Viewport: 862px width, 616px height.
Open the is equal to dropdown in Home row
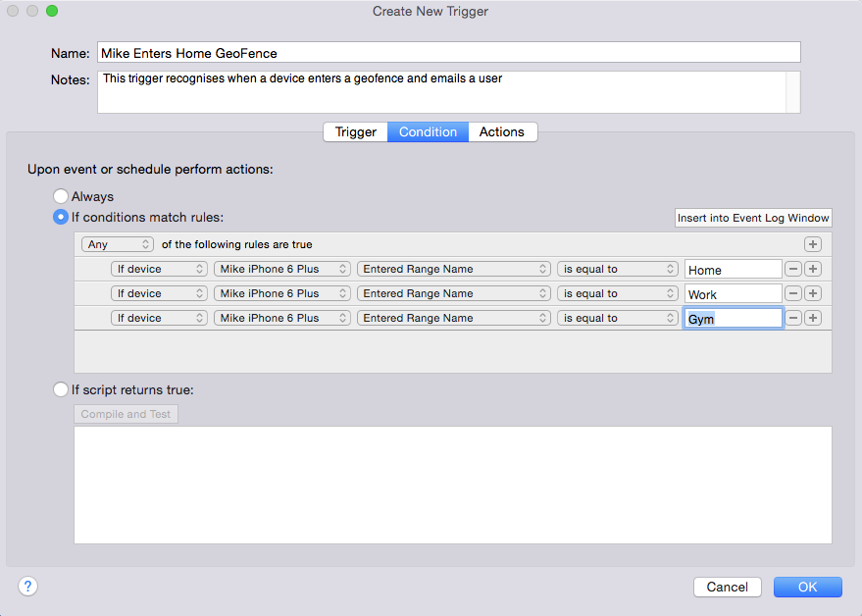click(x=618, y=269)
